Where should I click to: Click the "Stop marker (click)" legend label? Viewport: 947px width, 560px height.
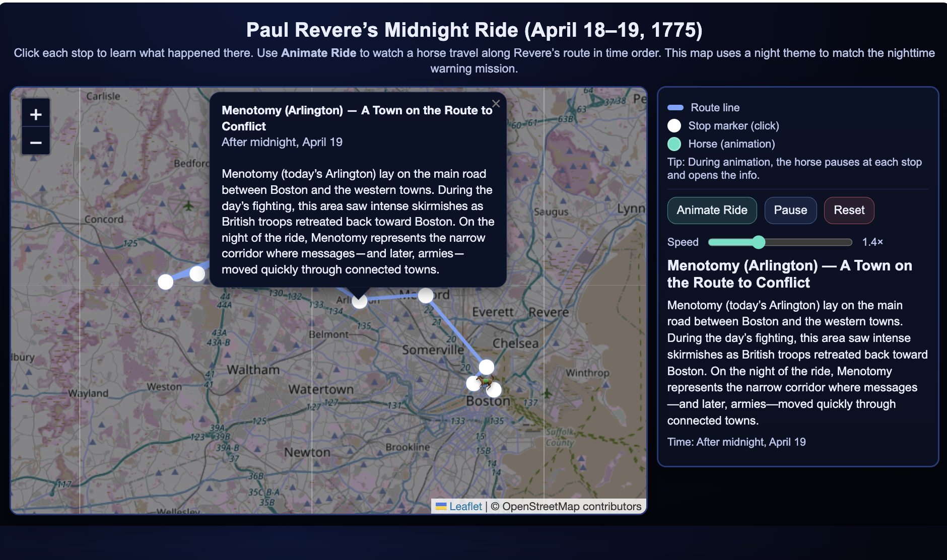pos(733,125)
